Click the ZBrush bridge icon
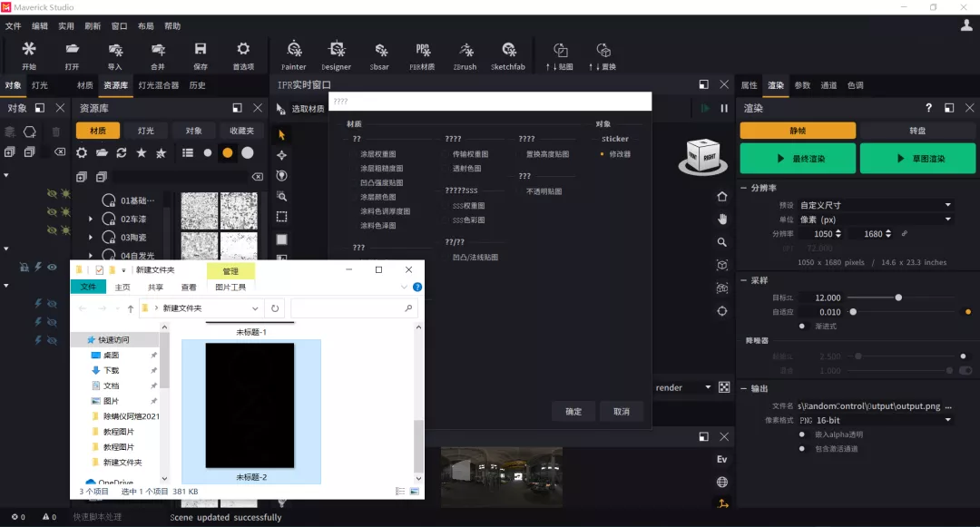The width and height of the screenshot is (980, 527). (x=465, y=49)
